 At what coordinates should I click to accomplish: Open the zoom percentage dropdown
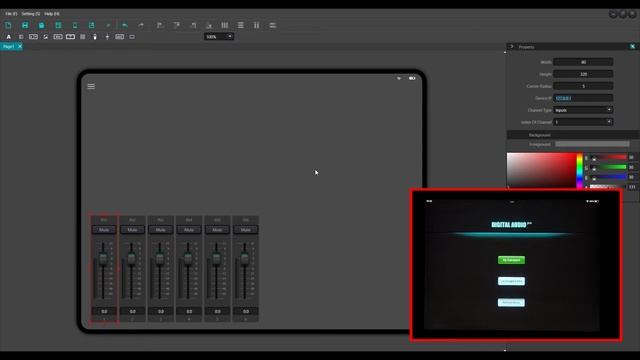pyautogui.click(x=219, y=37)
